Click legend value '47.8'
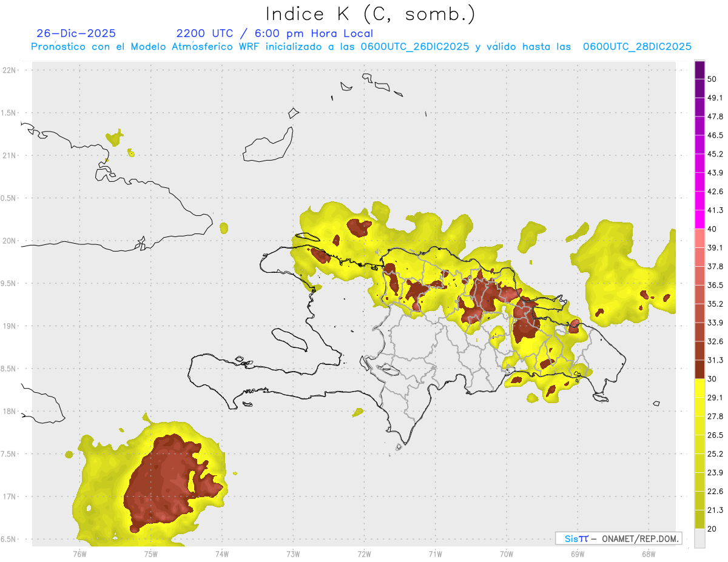This screenshot has height=562, width=728. coord(715,116)
